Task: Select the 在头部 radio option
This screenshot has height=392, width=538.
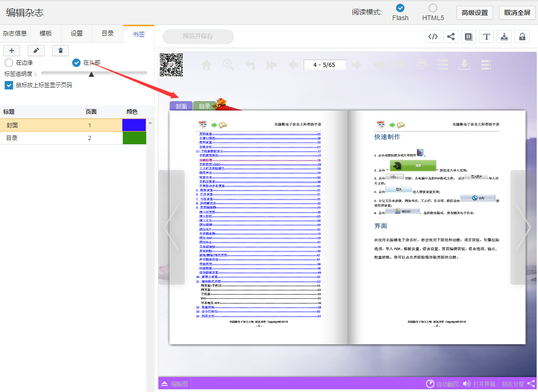Action: [76, 63]
